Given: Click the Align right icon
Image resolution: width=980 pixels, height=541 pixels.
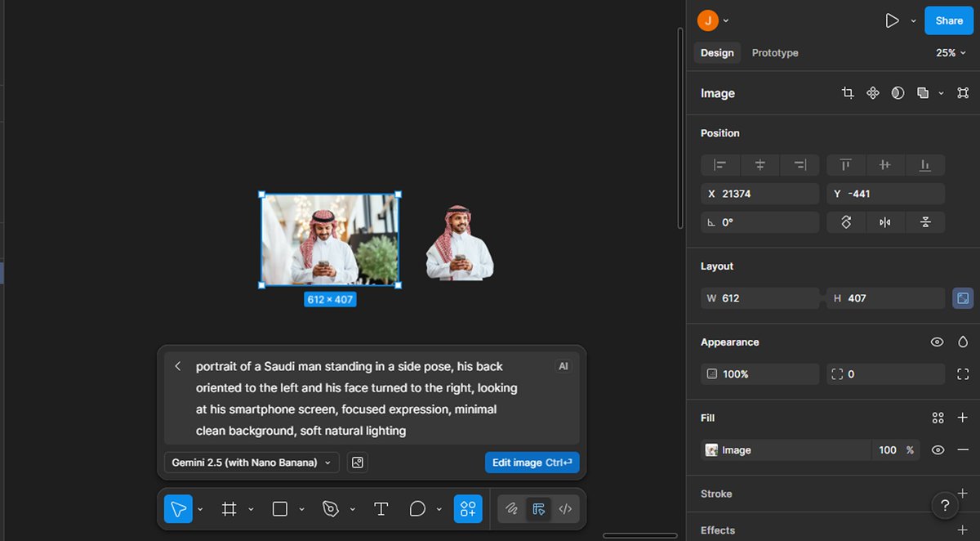Looking at the screenshot, I should 800,165.
